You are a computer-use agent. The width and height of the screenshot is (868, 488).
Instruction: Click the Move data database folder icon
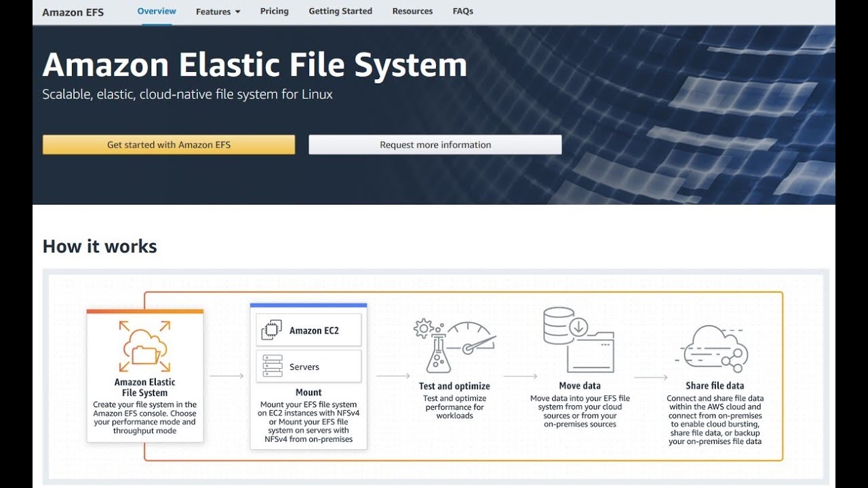pyautogui.click(x=578, y=340)
